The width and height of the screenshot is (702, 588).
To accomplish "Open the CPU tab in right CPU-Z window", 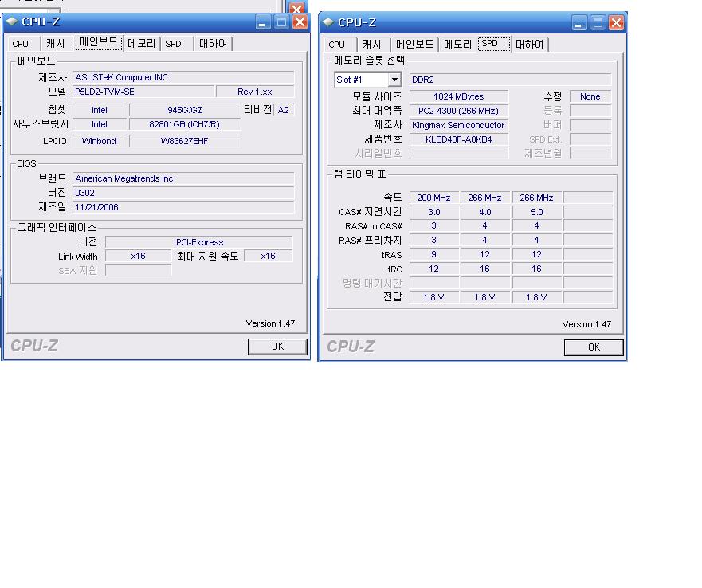I will pyautogui.click(x=337, y=45).
